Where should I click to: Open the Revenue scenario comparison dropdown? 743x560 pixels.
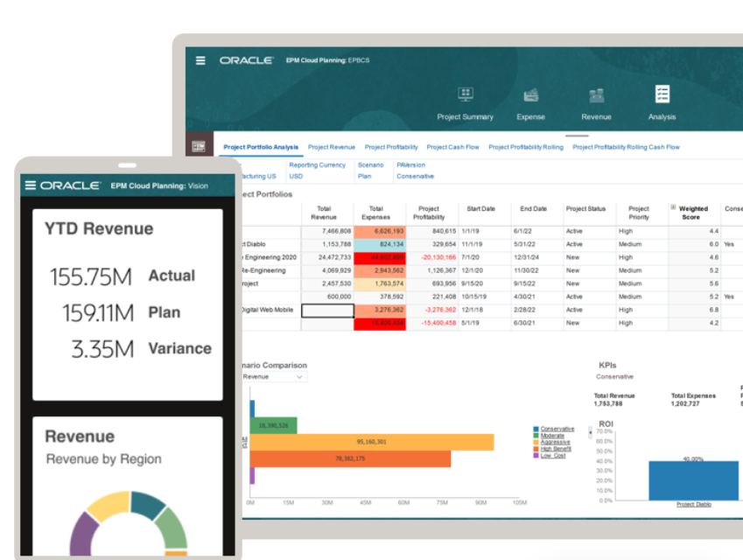point(273,377)
